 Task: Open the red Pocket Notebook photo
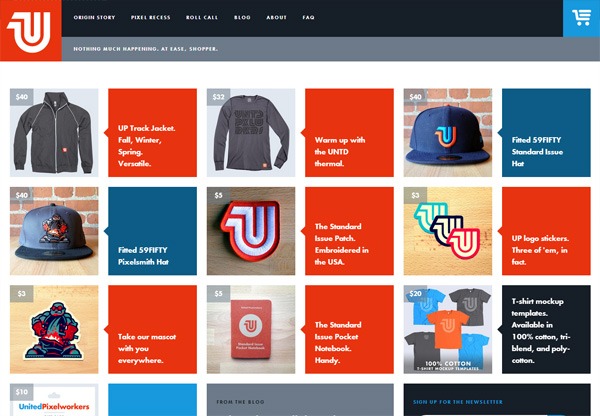251,330
